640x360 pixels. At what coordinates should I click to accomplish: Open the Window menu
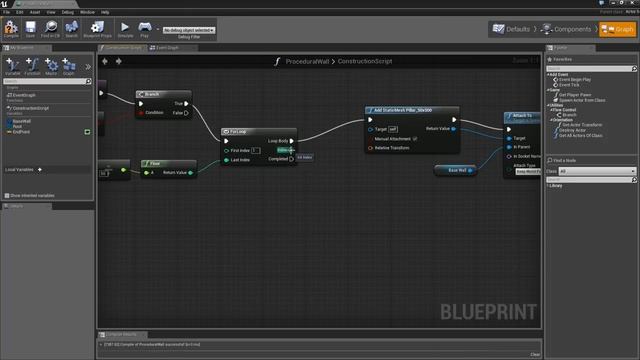click(x=87, y=12)
